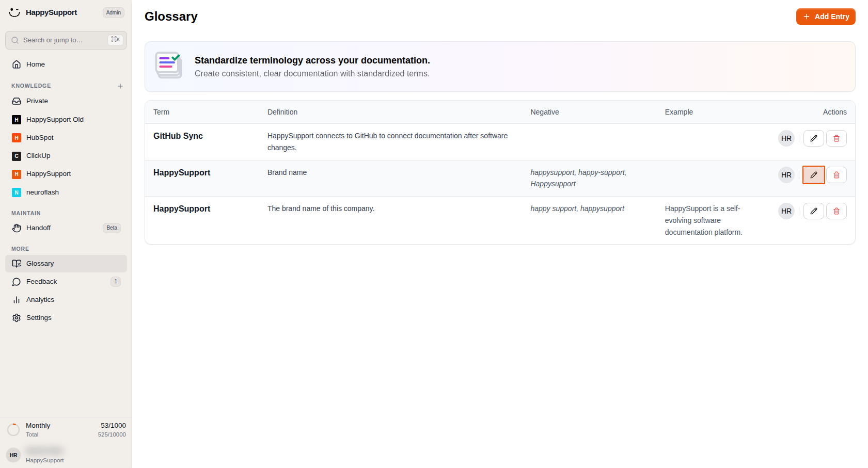This screenshot has height=468, width=868.
Task: Click the Add Entry button
Action: coord(826,17)
